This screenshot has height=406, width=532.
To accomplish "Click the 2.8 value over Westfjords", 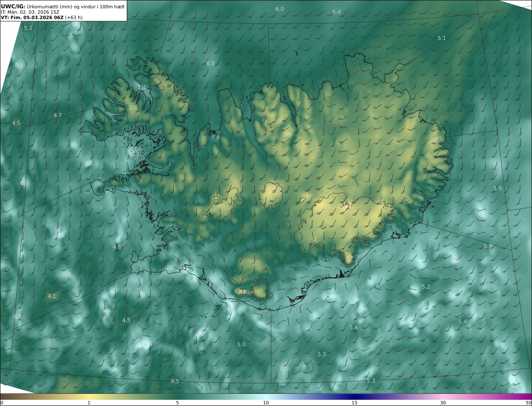I will tap(133, 108).
